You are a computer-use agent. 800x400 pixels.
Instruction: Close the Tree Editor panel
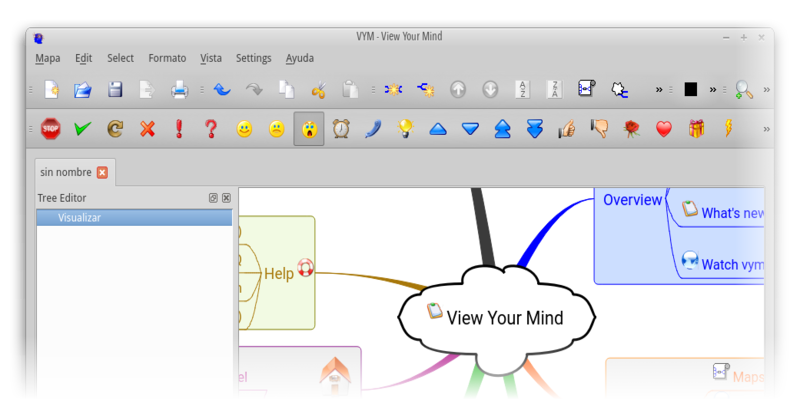click(227, 198)
